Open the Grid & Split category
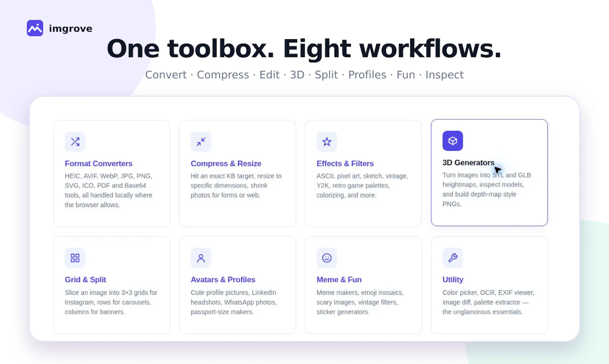The height and width of the screenshot is (364, 609). click(x=85, y=280)
